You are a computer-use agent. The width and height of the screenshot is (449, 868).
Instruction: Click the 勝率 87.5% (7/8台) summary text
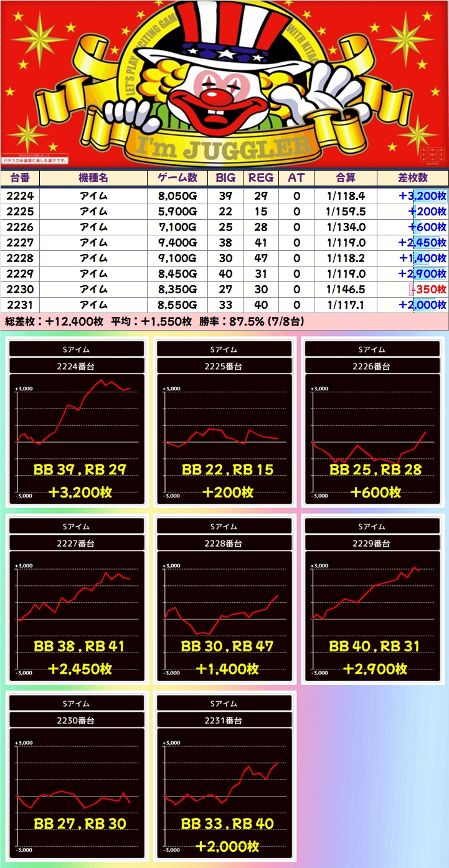coord(252,321)
